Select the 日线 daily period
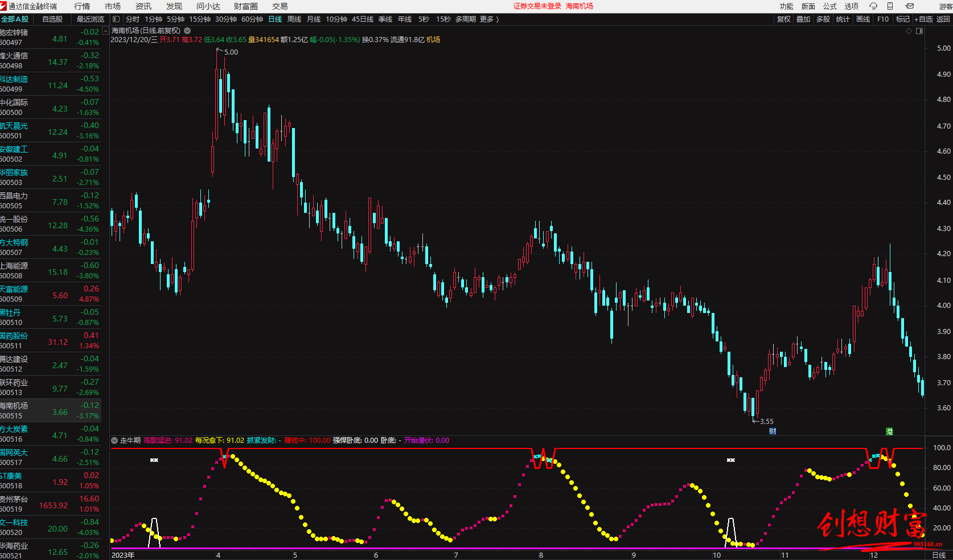This screenshot has height=560, width=953. point(276,19)
